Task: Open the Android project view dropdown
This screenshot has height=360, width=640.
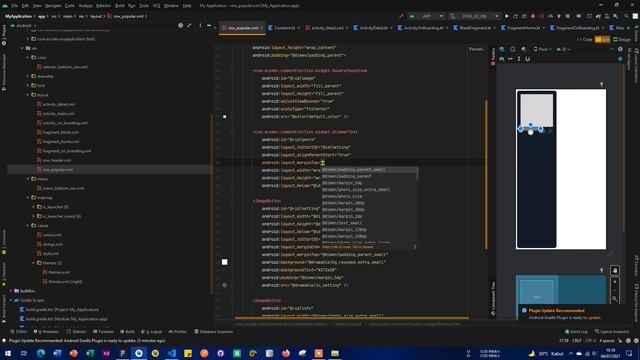Action: [x=24, y=25]
